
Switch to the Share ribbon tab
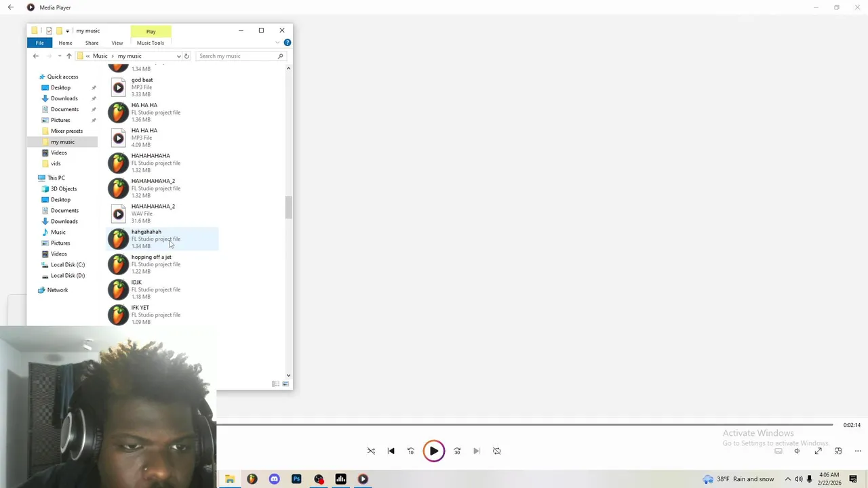coord(92,43)
